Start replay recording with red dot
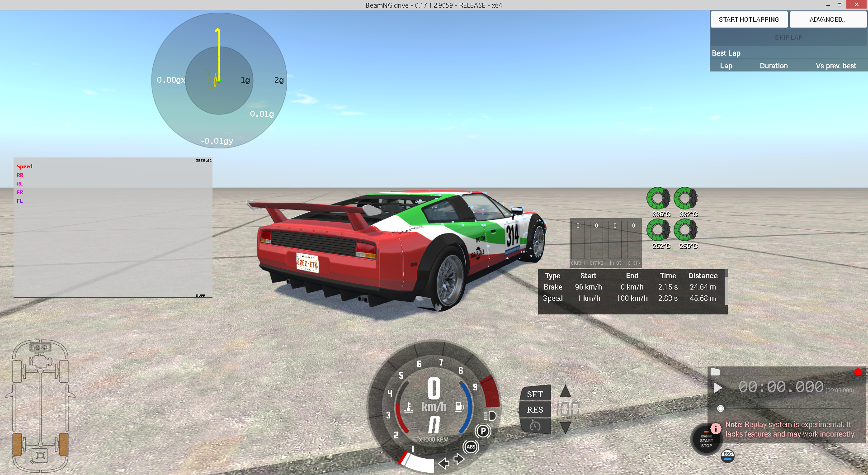This screenshot has width=868, height=475. pos(858,372)
